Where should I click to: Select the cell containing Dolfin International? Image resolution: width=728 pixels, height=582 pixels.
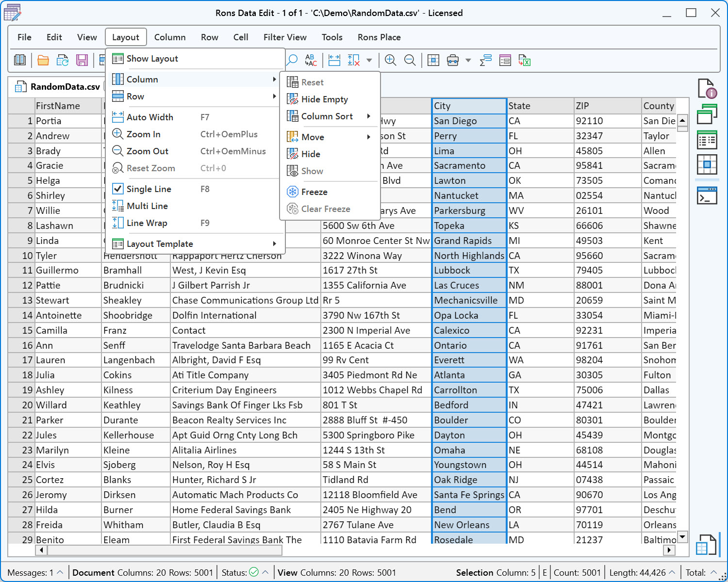pyautogui.click(x=246, y=315)
